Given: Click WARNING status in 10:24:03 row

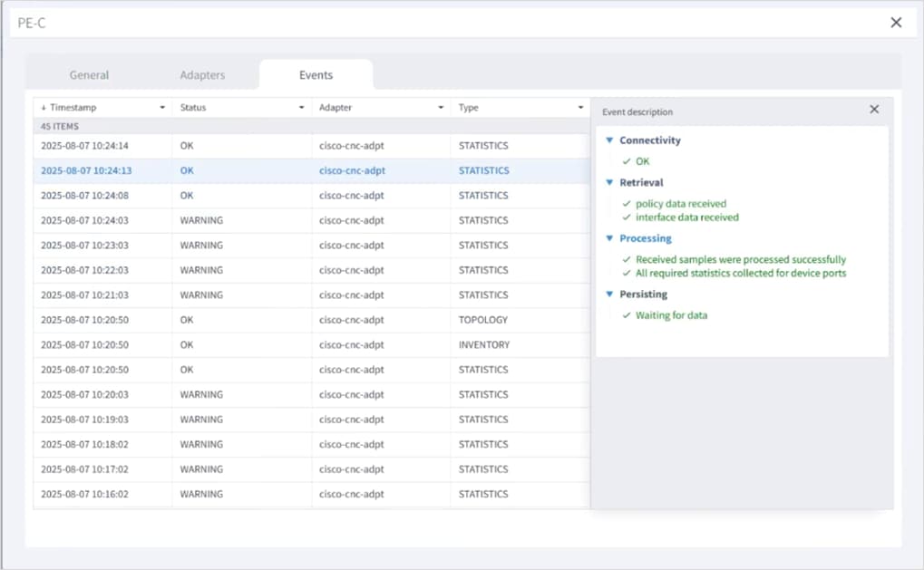Looking at the screenshot, I should (x=201, y=220).
